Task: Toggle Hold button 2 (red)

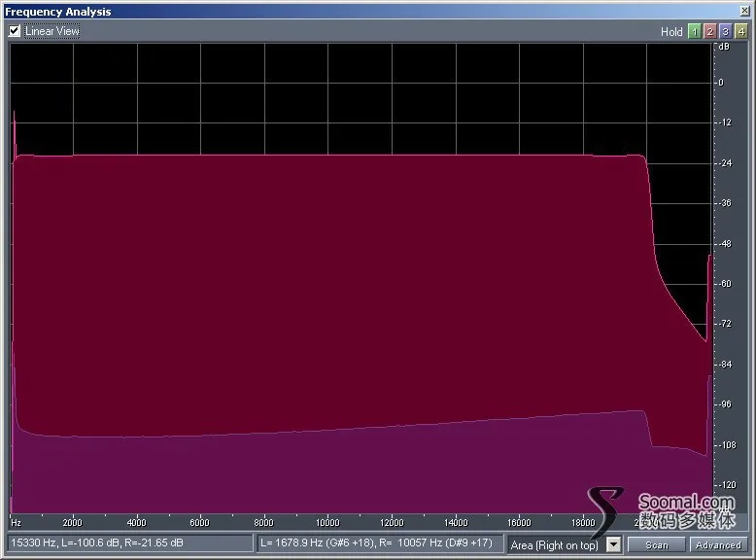Action: coord(709,32)
